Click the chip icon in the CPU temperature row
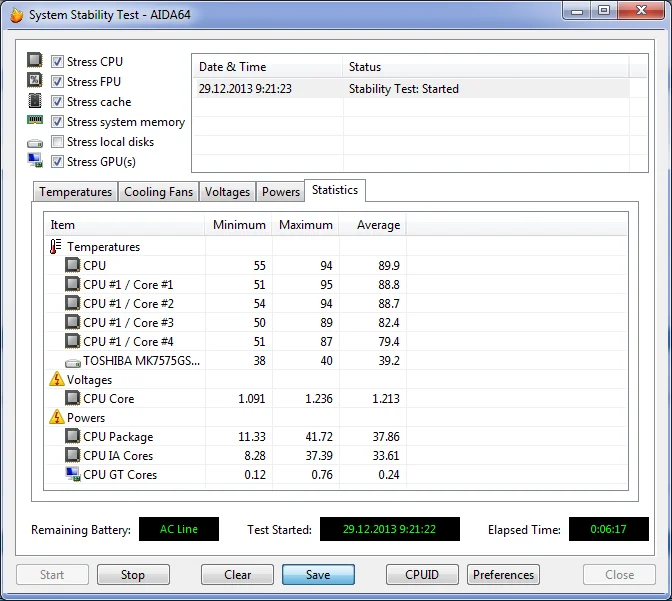 click(72, 265)
